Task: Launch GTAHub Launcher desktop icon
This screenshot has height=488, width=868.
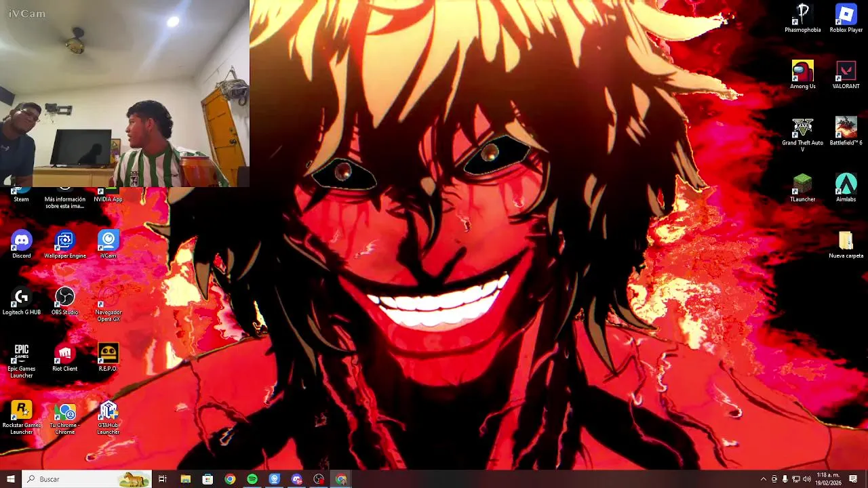Action: coord(108,417)
